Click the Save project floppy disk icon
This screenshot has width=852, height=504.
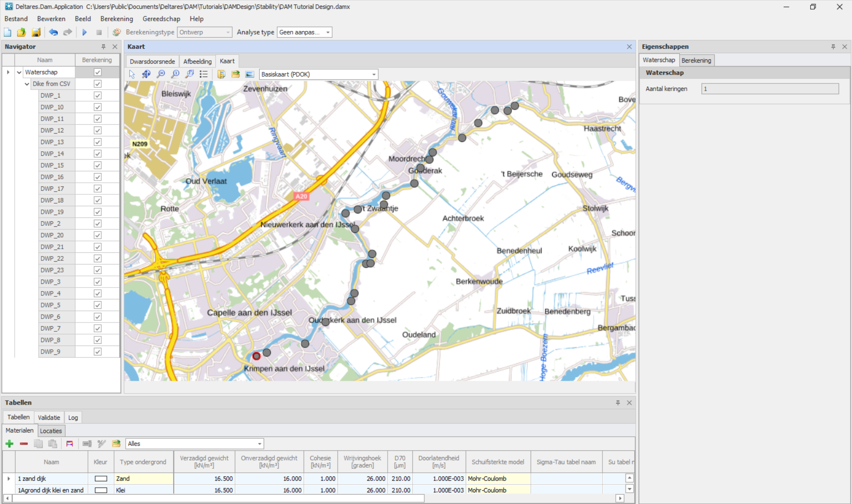click(x=36, y=32)
